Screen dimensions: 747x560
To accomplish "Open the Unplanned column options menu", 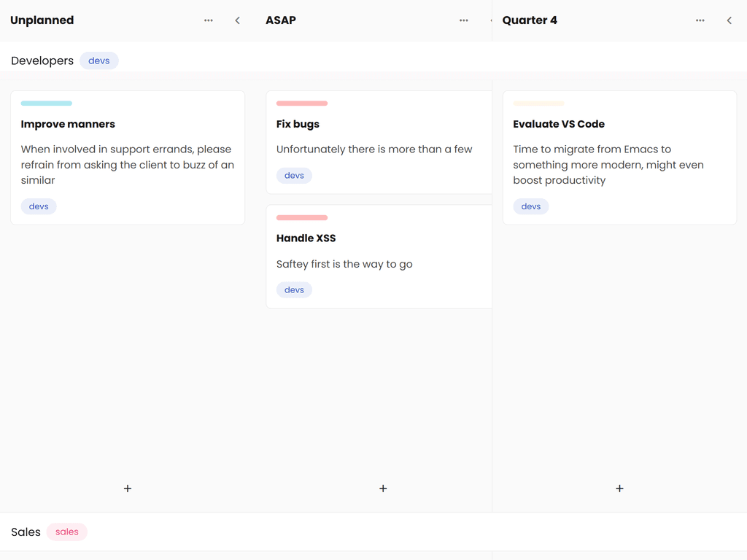I will pos(209,20).
